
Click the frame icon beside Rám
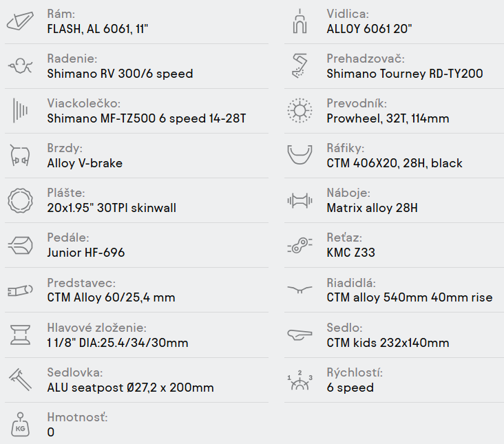(x=20, y=21)
